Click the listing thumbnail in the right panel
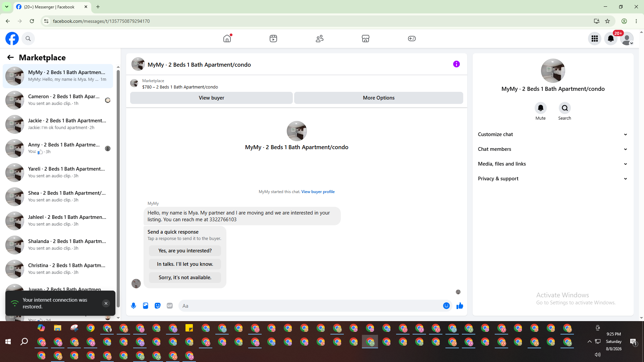The image size is (644, 362). tap(553, 71)
